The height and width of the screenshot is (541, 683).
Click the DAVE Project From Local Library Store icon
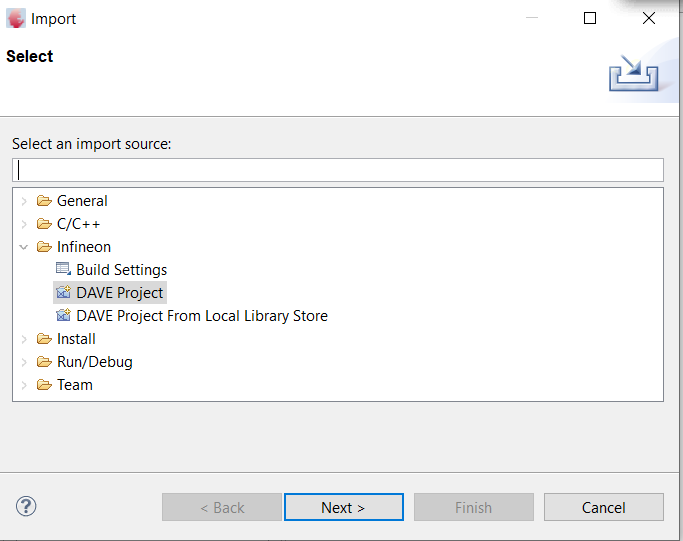(63, 315)
